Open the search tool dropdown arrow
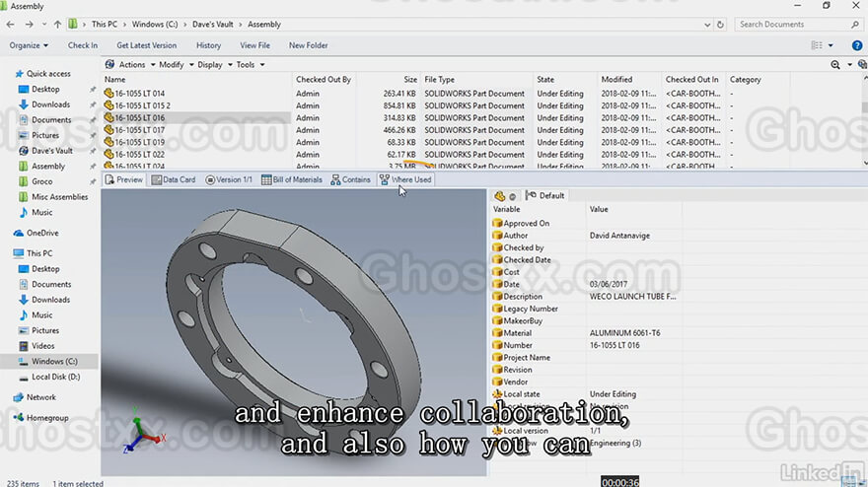Viewport: 868px width, 487px height. [x=849, y=65]
